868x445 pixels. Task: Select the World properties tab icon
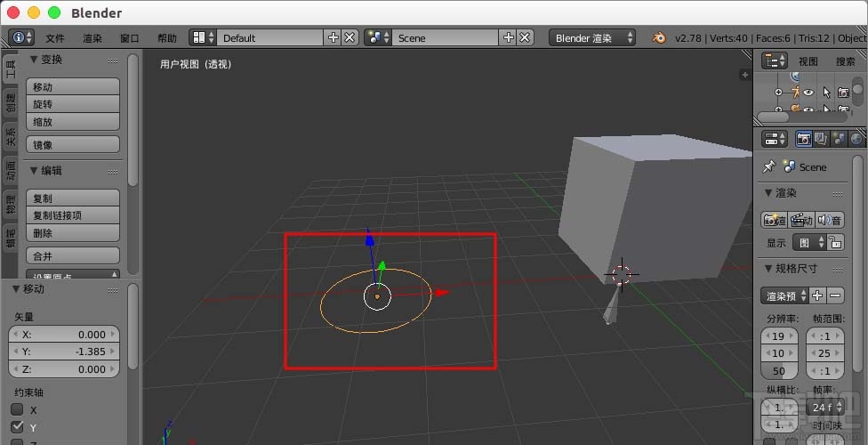(x=857, y=139)
